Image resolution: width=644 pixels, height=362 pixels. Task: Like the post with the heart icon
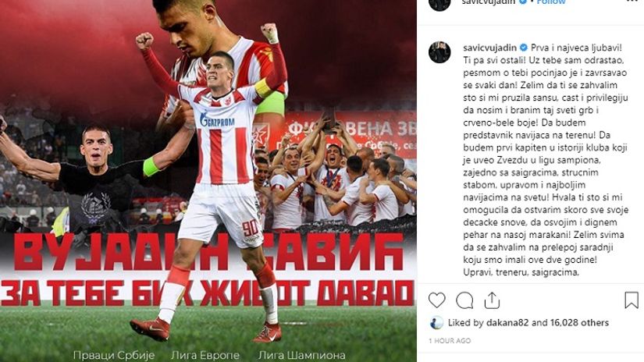point(436,300)
